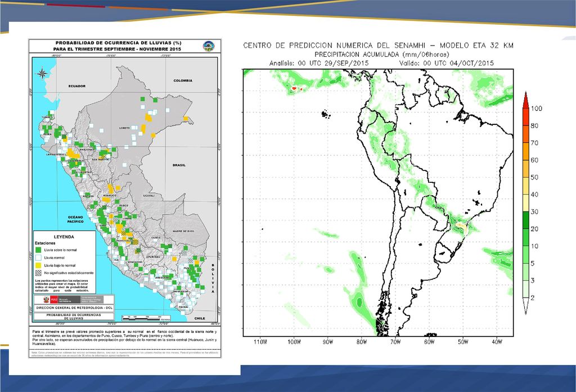Click the 'AREQUIPA' department label
This screenshot has height=392, width=576.
coord(161,278)
